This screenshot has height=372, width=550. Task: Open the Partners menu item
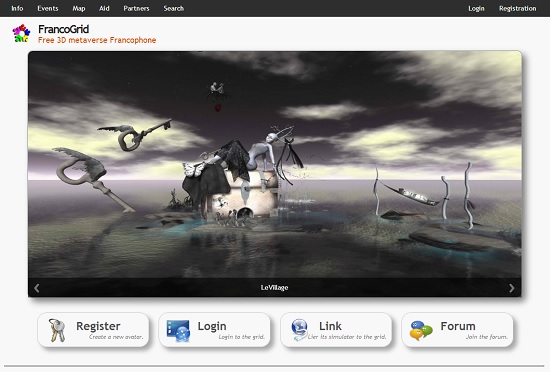click(136, 8)
